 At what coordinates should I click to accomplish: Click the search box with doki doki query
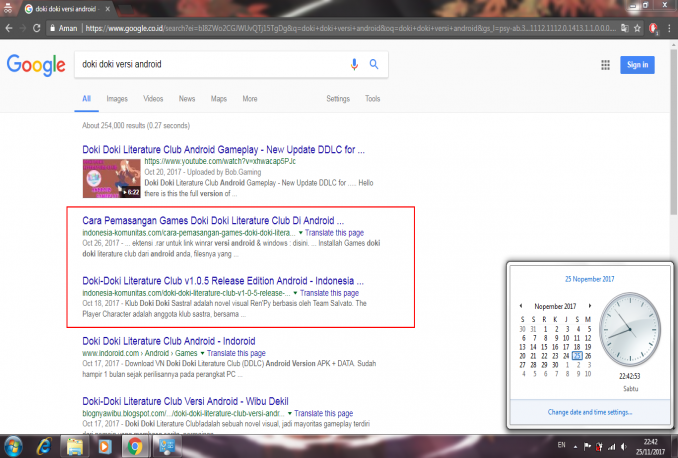tap(210, 65)
